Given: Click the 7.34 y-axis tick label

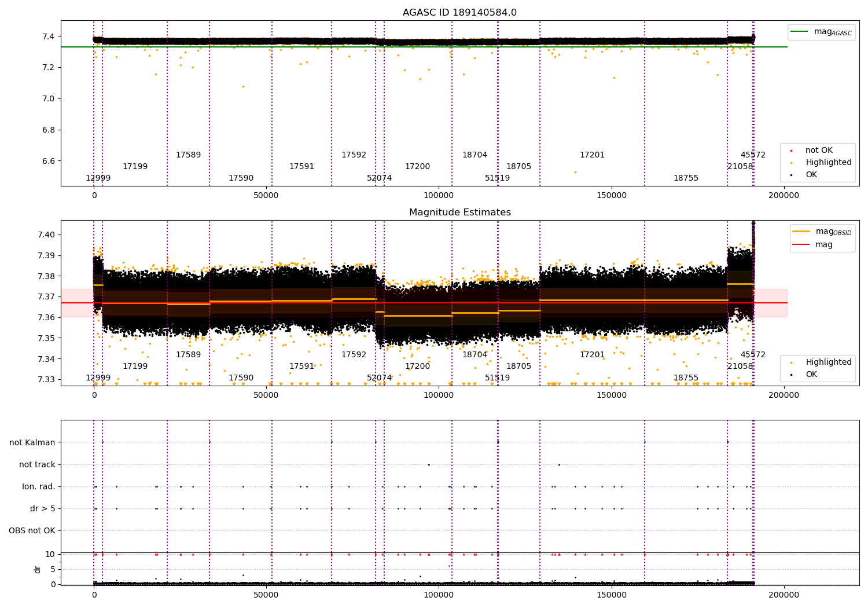Looking at the screenshot, I should [x=46, y=359].
